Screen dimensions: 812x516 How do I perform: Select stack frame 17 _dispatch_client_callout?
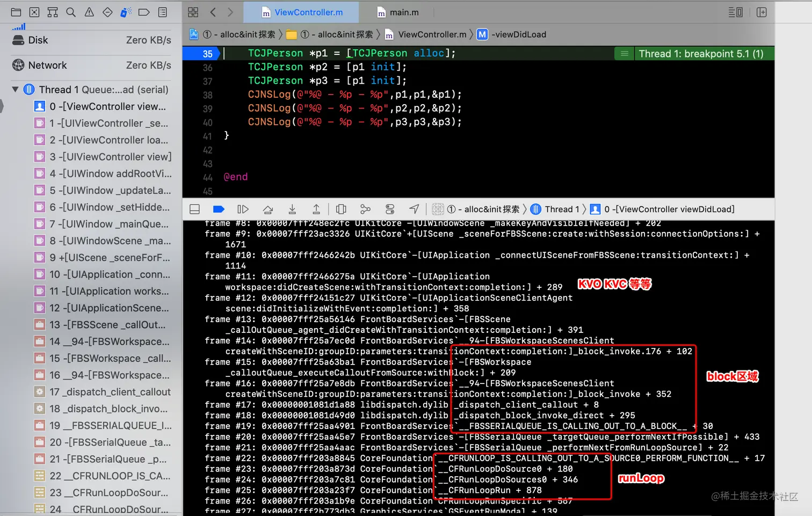(102, 392)
